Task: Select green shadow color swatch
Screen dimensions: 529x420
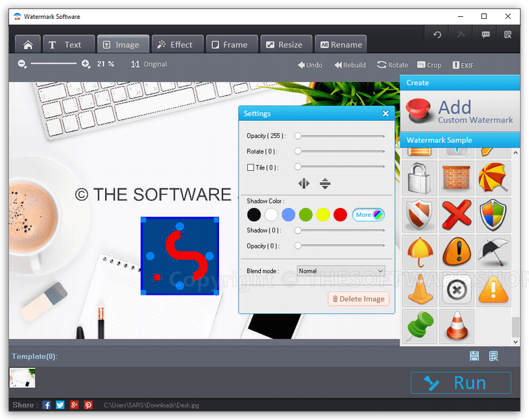Action: 306,215
